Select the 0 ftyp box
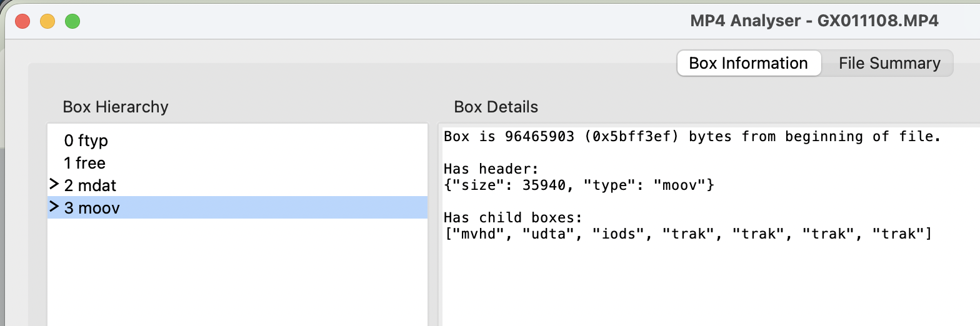Screen dimensions: 980x326 (86, 141)
